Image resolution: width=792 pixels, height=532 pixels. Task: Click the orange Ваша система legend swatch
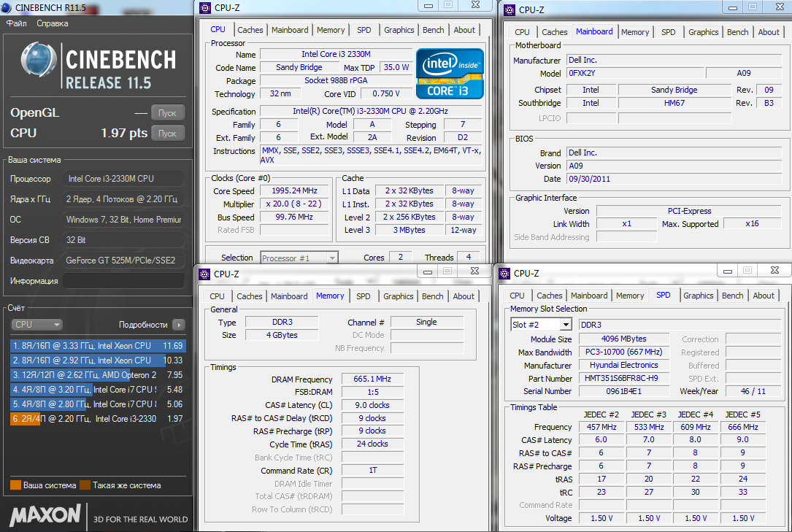point(15,485)
